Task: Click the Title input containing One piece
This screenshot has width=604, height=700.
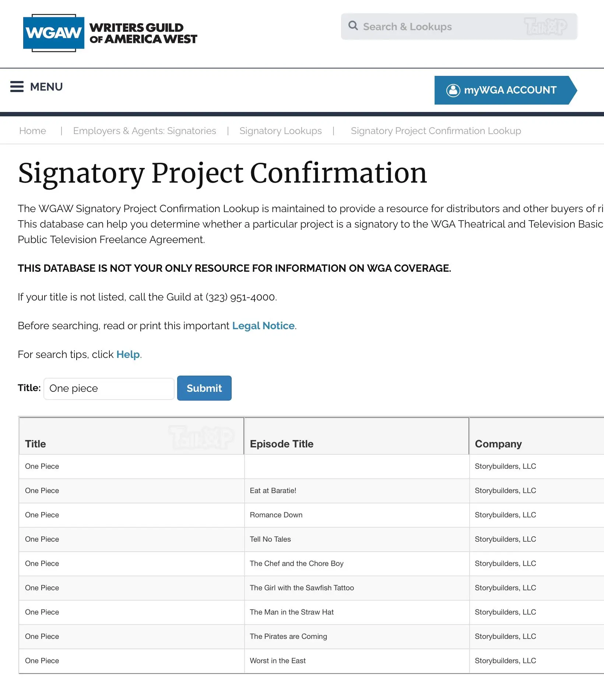Action: click(x=109, y=388)
